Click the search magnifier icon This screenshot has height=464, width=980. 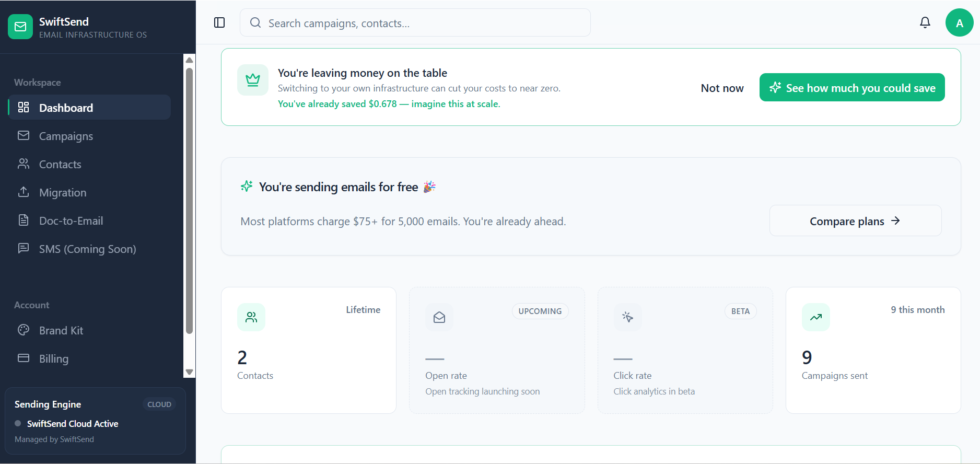point(255,22)
